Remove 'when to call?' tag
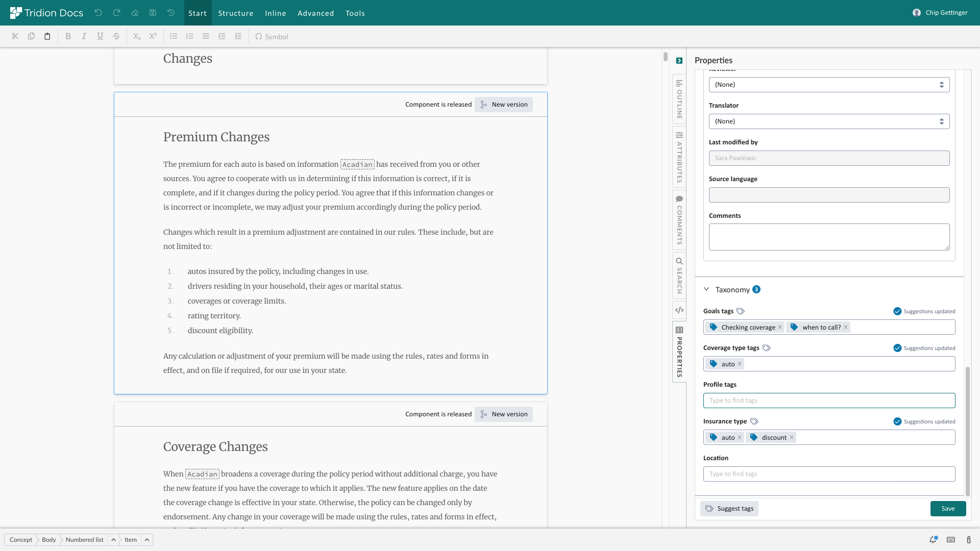Image resolution: width=980 pixels, height=551 pixels. tap(846, 328)
